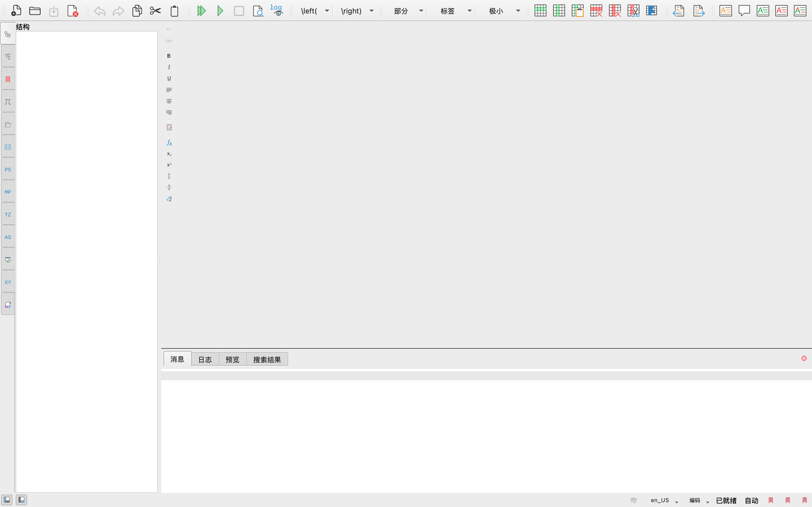Click the View Log icon

point(277,10)
